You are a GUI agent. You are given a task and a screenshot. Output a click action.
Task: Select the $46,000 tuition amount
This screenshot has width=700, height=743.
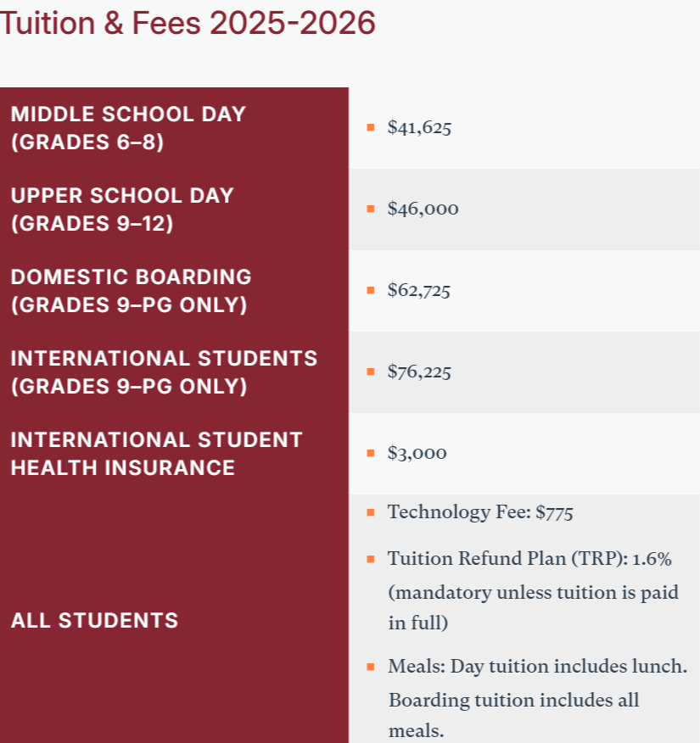[423, 209]
